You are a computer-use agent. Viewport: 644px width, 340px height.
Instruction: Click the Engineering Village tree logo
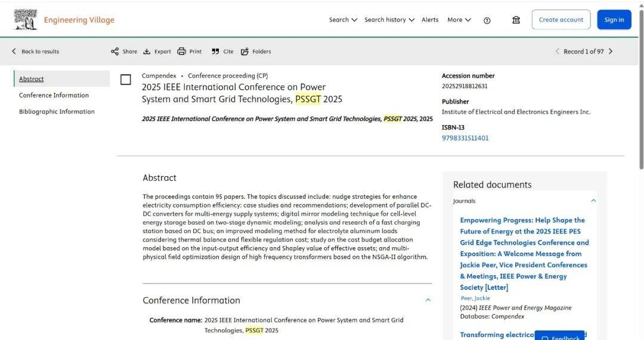tap(26, 19)
